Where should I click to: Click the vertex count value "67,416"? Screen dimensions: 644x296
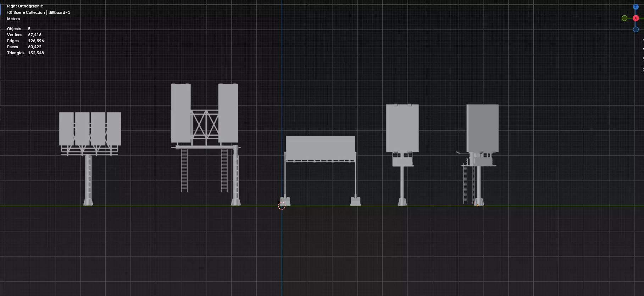coord(35,35)
